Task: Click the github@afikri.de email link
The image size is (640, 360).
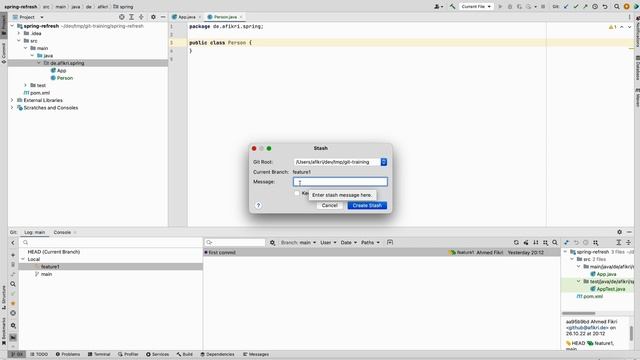Action: [587, 327]
